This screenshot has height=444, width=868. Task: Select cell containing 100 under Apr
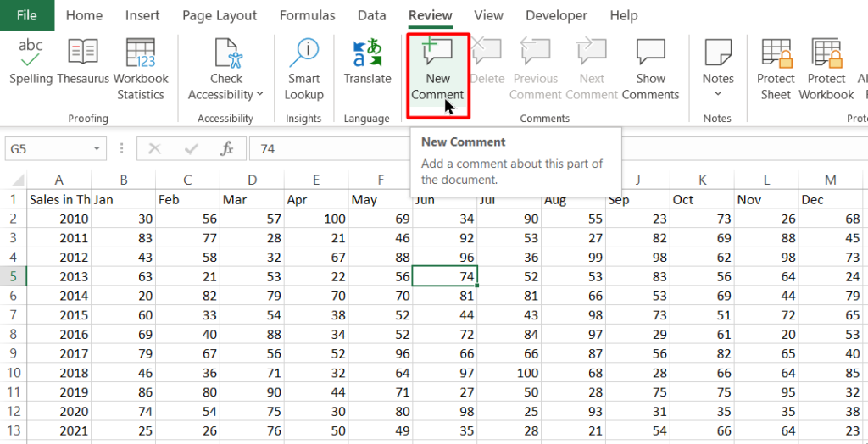coord(316,219)
